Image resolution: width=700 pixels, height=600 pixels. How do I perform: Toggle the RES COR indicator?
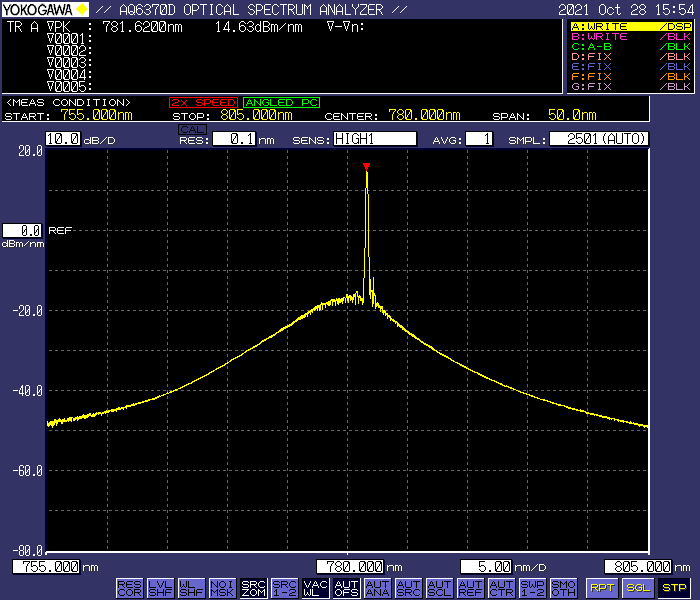point(129,588)
